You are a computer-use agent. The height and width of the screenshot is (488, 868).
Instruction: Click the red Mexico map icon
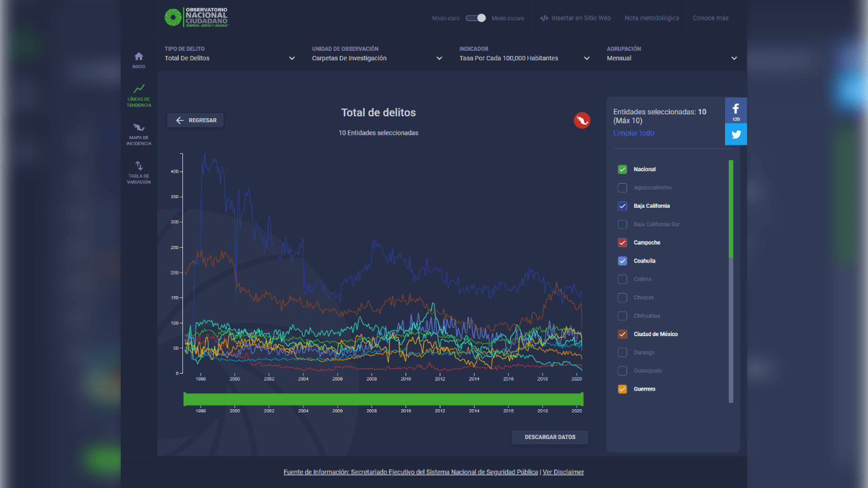pos(581,120)
